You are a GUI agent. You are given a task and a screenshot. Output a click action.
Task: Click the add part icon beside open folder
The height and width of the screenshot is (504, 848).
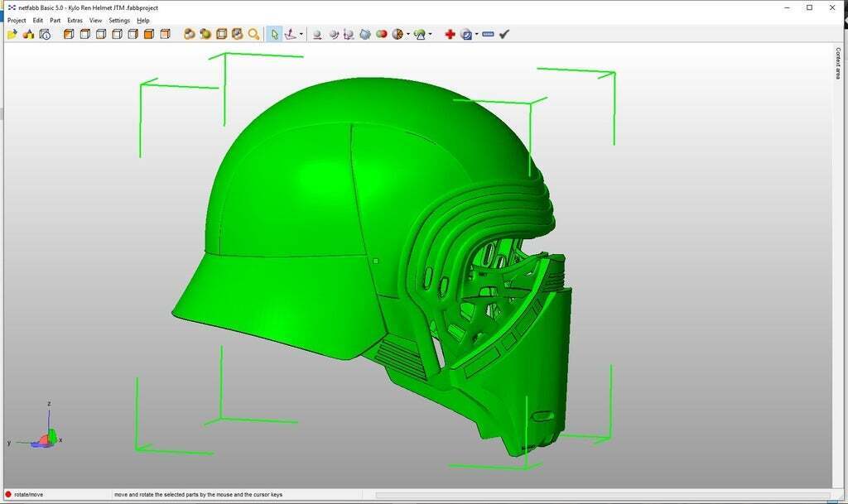(28, 34)
